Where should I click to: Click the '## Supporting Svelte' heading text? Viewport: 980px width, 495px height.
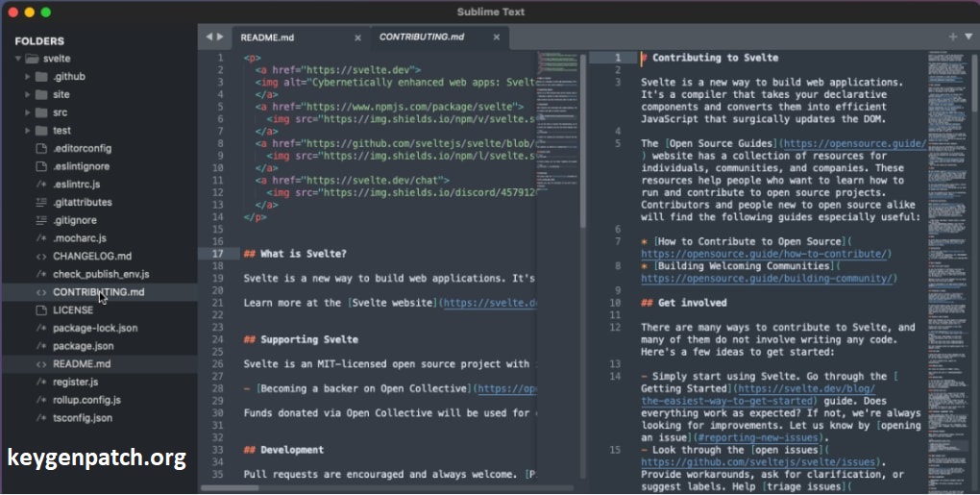pos(301,340)
